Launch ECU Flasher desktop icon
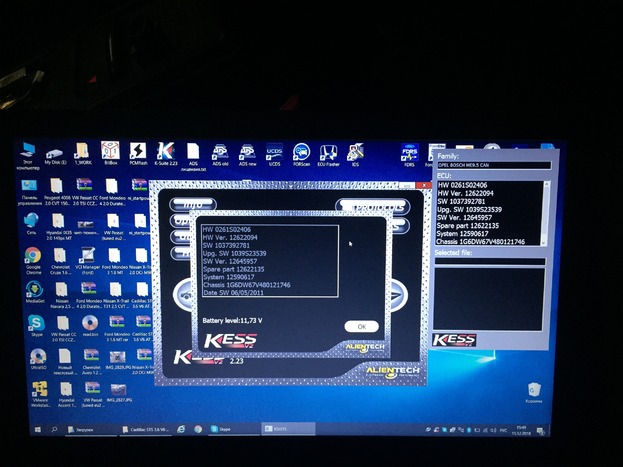This screenshot has height=467, width=623. point(329,152)
